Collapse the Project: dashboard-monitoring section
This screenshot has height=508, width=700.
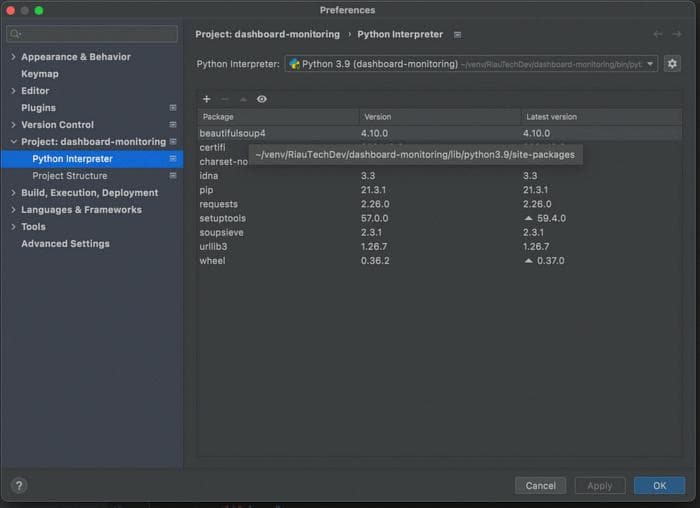(x=13, y=142)
